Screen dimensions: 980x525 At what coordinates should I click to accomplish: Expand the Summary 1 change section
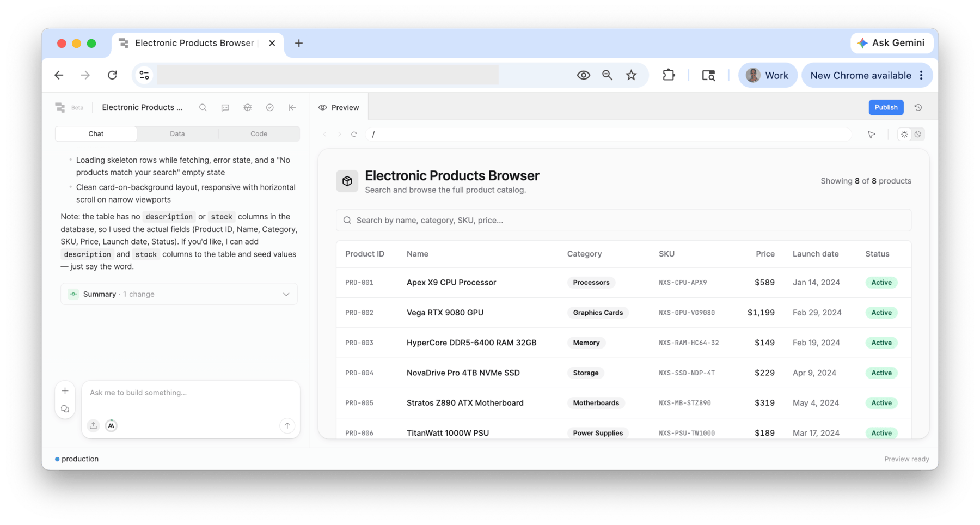(179, 294)
